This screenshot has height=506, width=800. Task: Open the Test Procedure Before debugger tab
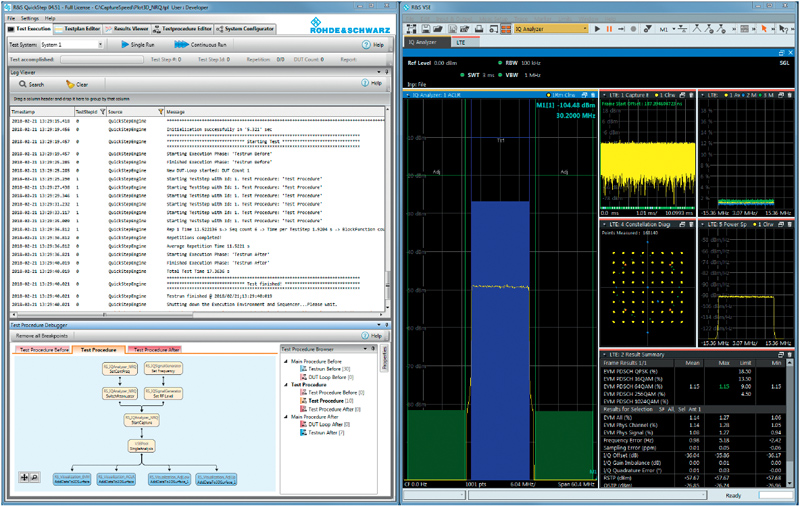[44, 349]
